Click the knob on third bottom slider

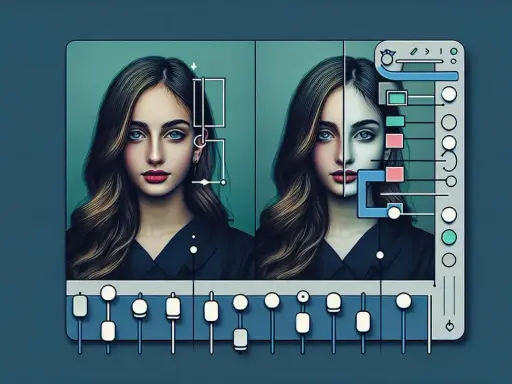tap(140, 307)
